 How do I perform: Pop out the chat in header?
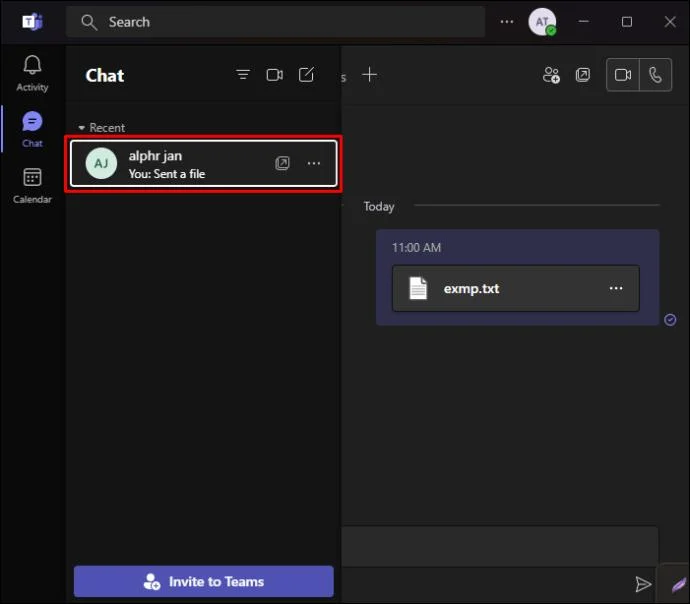tap(583, 75)
